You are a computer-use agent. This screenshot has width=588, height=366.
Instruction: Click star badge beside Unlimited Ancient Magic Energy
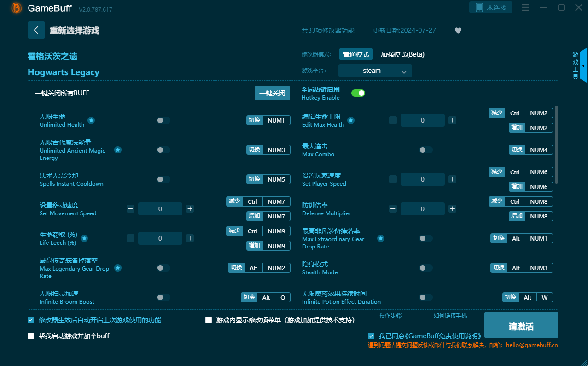coord(118,150)
